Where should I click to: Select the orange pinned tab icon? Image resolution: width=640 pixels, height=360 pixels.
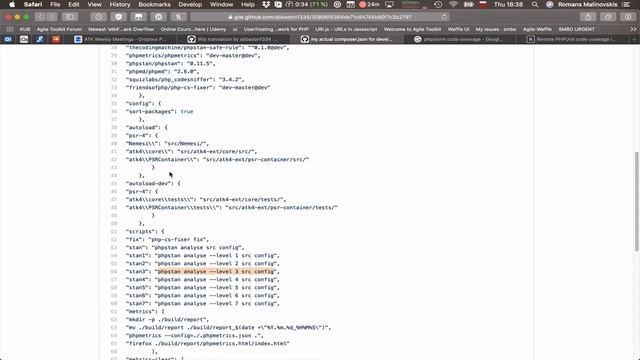pos(56,39)
